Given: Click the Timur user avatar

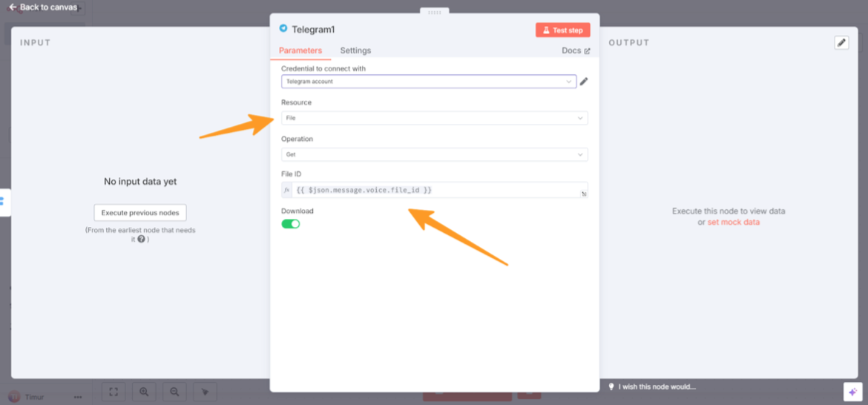Looking at the screenshot, I should 15,397.
